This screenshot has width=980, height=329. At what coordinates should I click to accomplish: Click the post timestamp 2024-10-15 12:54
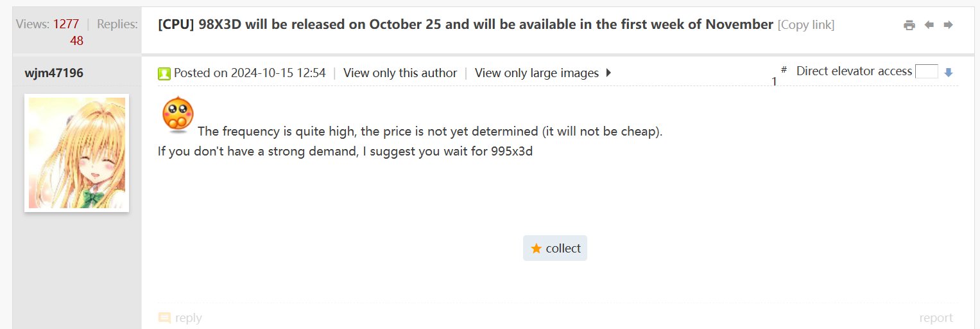click(278, 73)
